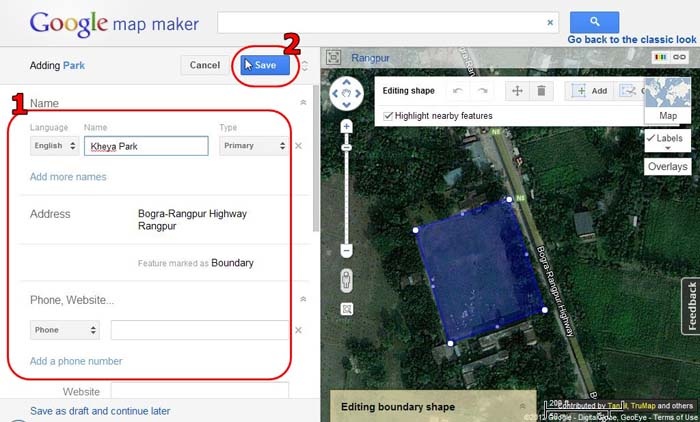Open the Phone contact type dropdown

(65, 330)
